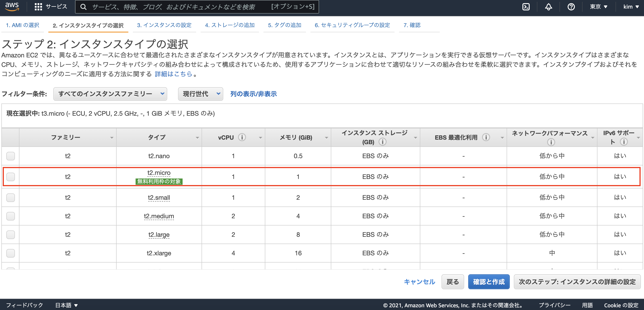Launch the CloudShell terminal icon

click(526, 7)
